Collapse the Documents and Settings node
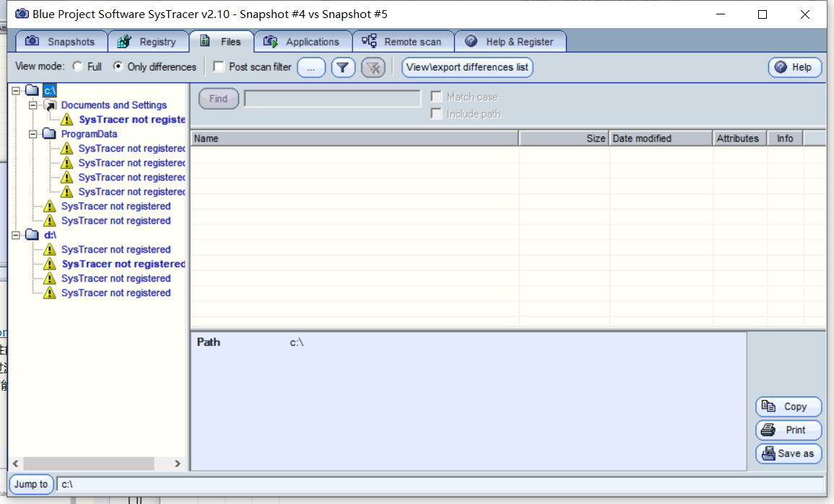834x504 pixels. 33,105
